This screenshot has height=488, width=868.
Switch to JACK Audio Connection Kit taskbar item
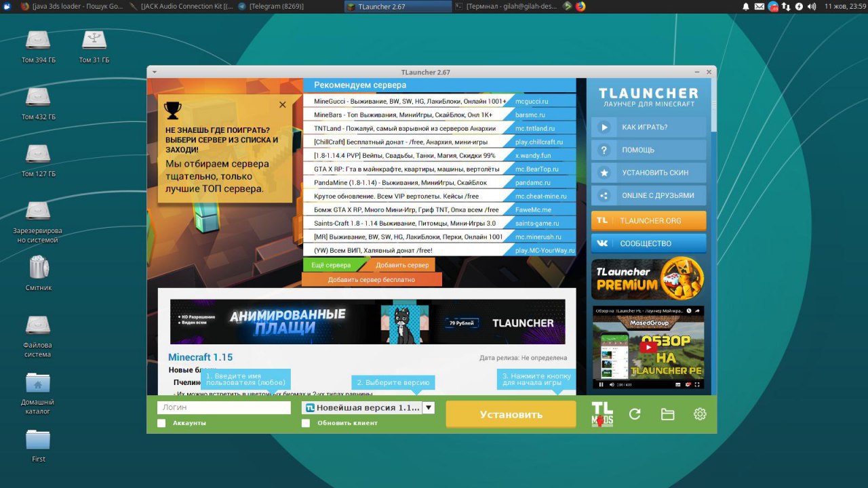(181, 6)
